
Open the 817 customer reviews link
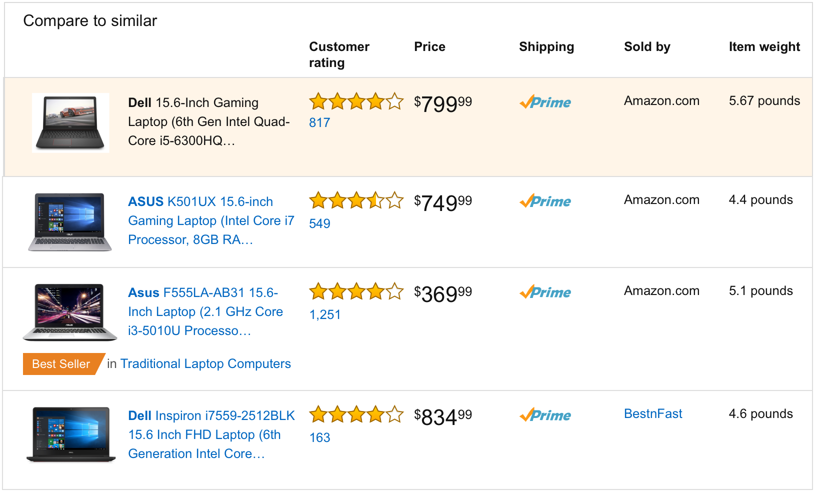(x=319, y=122)
